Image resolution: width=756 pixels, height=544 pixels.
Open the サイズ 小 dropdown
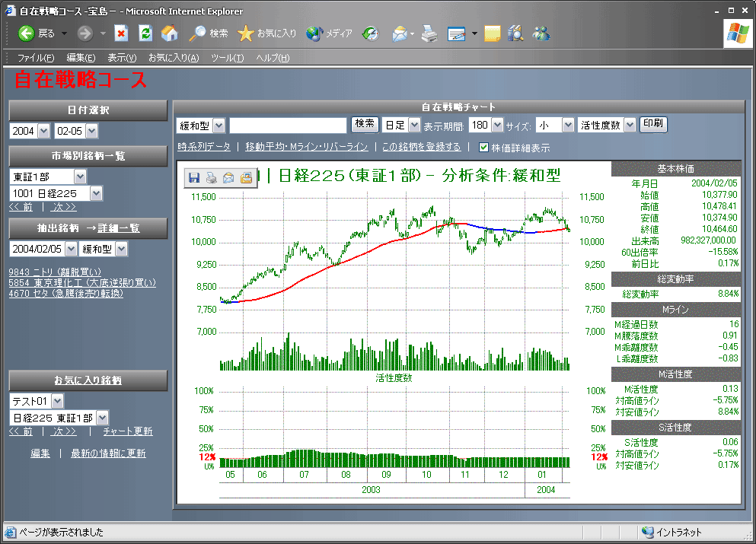tap(568, 126)
